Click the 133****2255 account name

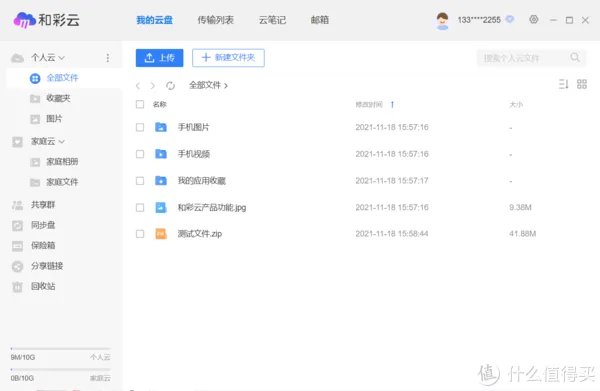479,20
